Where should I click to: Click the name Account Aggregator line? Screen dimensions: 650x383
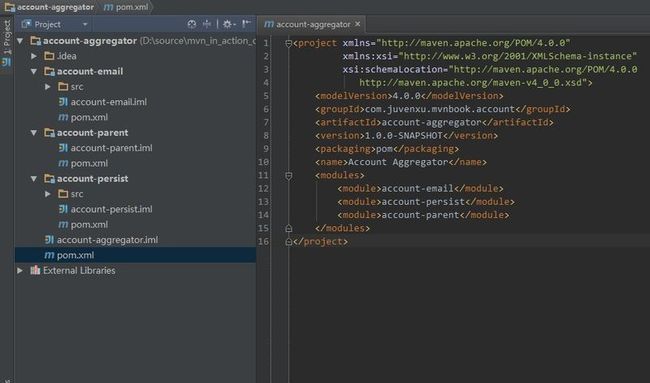[400, 162]
